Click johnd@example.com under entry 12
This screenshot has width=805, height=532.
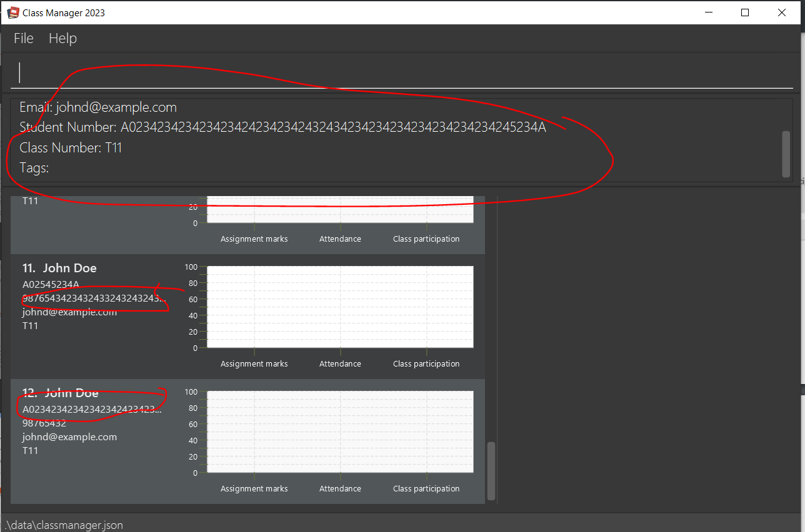coord(69,436)
